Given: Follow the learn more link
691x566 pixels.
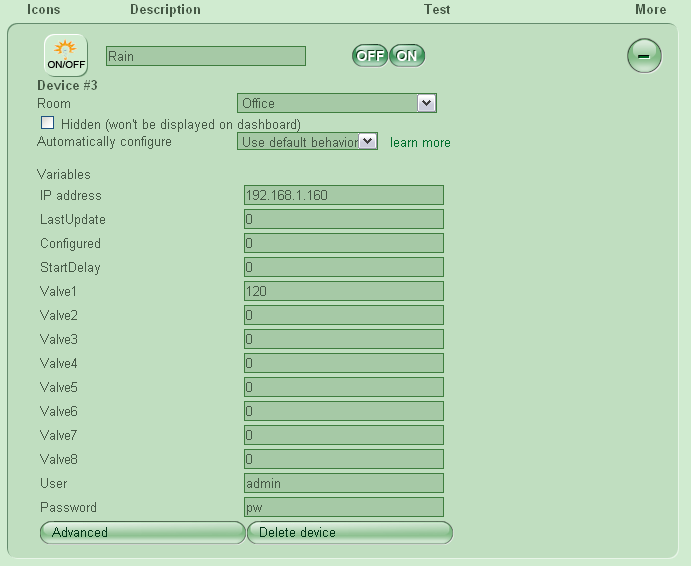Looking at the screenshot, I should [420, 143].
